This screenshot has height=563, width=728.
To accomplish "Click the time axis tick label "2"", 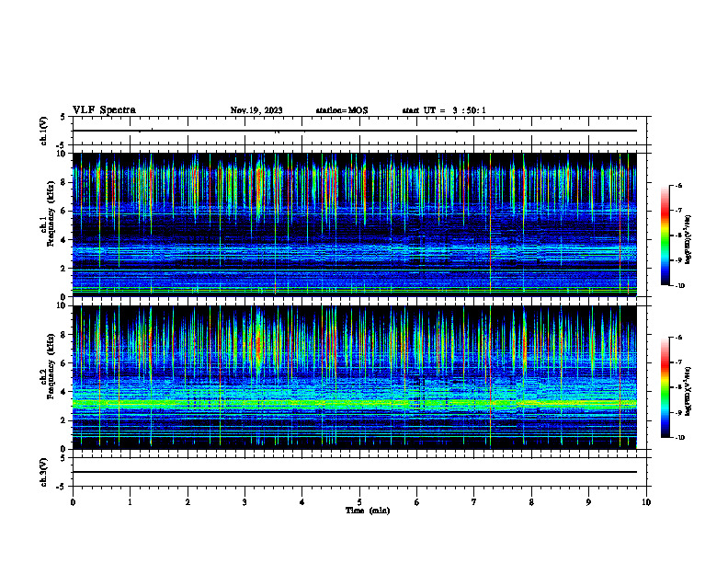I will pos(188,502).
